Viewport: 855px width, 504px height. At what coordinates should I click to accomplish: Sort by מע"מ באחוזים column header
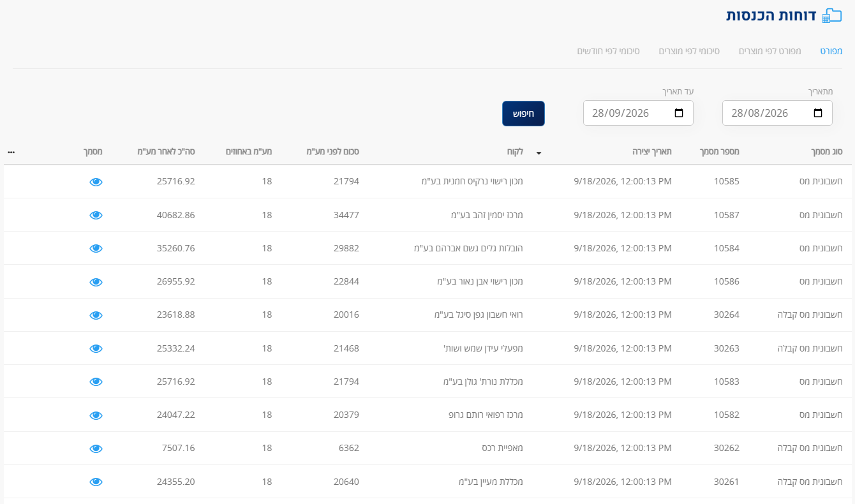click(x=249, y=152)
